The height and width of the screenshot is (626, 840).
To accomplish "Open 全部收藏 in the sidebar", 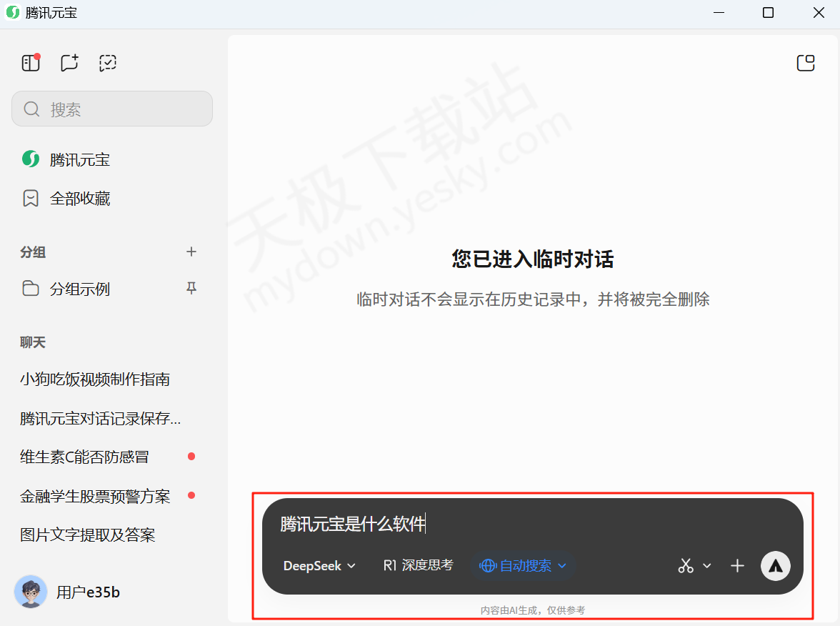I will coord(80,199).
